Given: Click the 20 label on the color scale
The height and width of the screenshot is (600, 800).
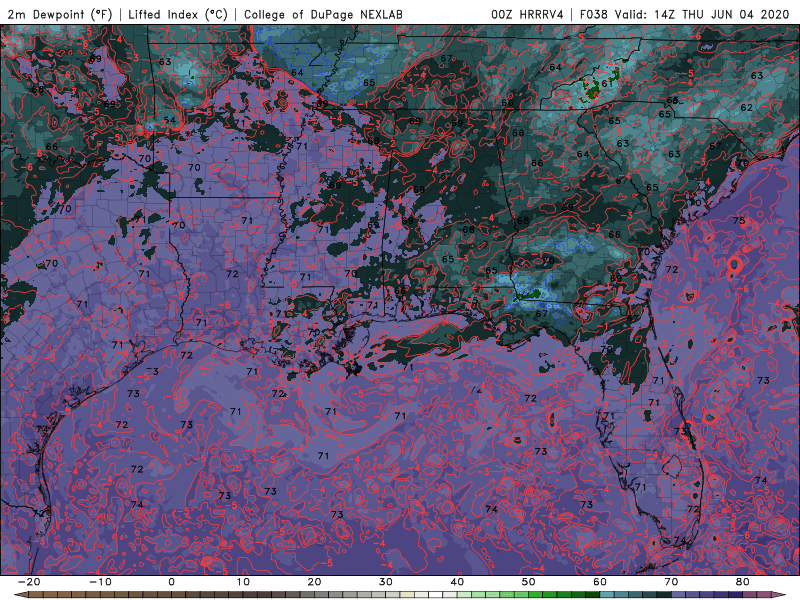Looking at the screenshot, I should 314,582.
